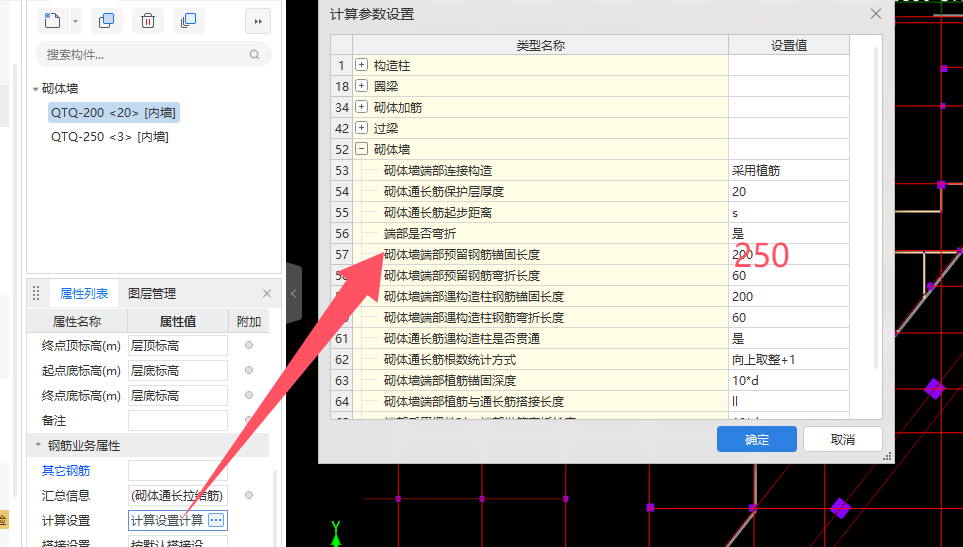Screen dimensions: 963x547
Task: Click 采用植筋 value of 砌体墙端部连接构造
Action: (x=789, y=171)
